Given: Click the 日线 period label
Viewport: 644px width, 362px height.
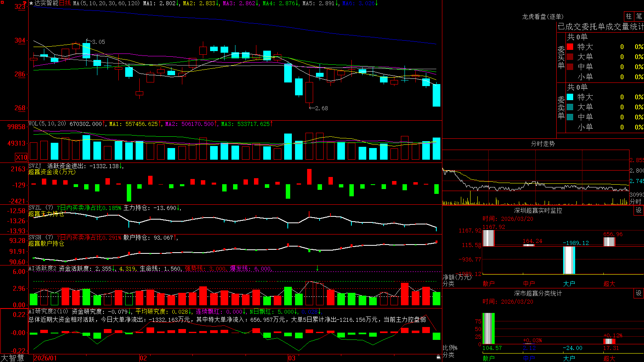Looking at the screenshot, I should click(x=65, y=3).
